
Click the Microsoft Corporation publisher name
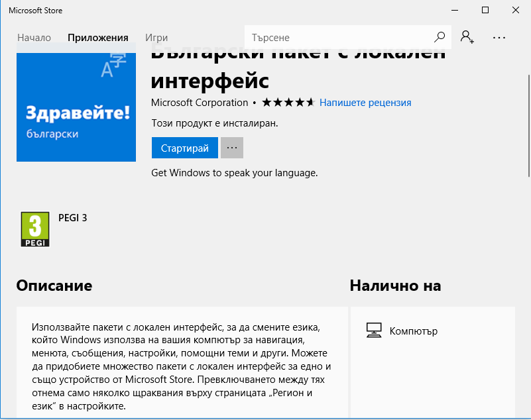pyautogui.click(x=200, y=103)
